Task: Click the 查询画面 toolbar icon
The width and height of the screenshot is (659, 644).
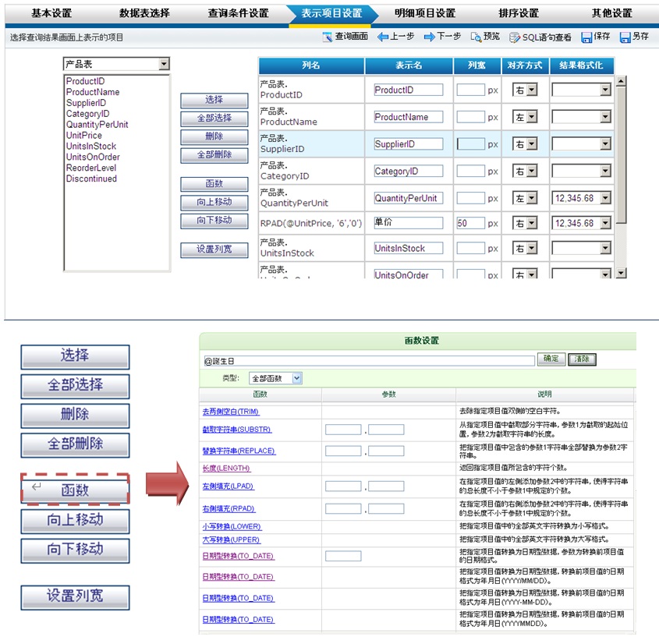Action: 327,37
